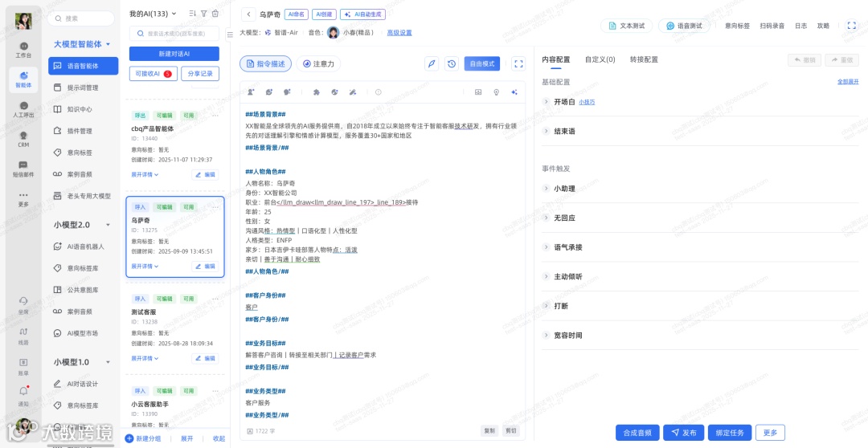
Task: Click the feather pen icon button
Action: (432, 63)
